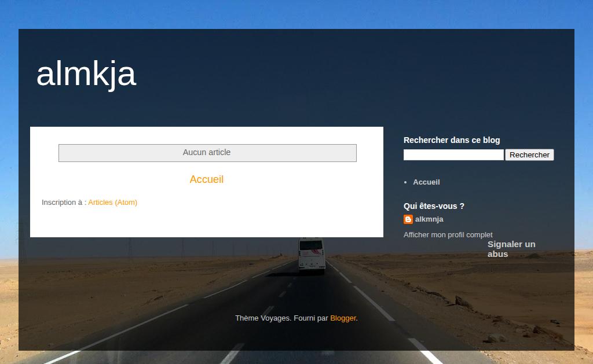Open Afficher mon profil complet link
The width and height of the screenshot is (593, 364).
[x=448, y=235]
